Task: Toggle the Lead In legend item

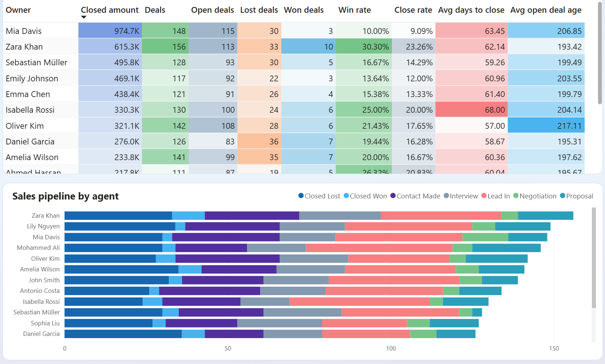Action: (x=483, y=196)
